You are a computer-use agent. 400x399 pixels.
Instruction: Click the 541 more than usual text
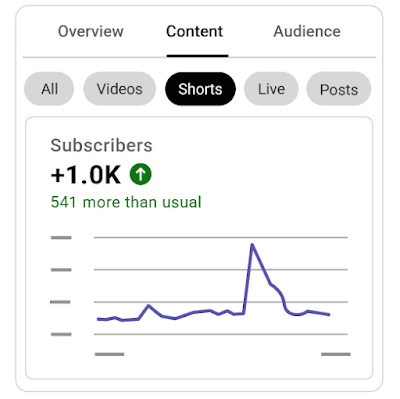126,202
